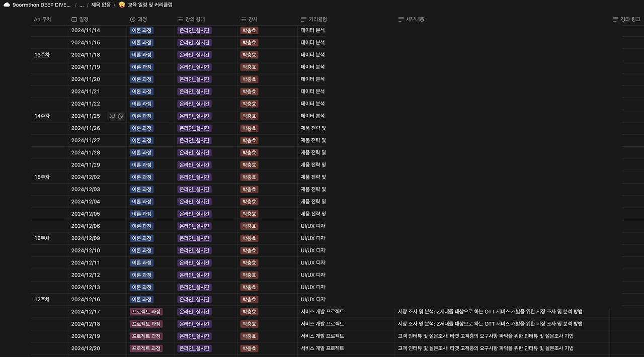Click the 박총효 tag in 2024/12/11 row
Viewport: 644px width, 357px height.
pos(249,263)
